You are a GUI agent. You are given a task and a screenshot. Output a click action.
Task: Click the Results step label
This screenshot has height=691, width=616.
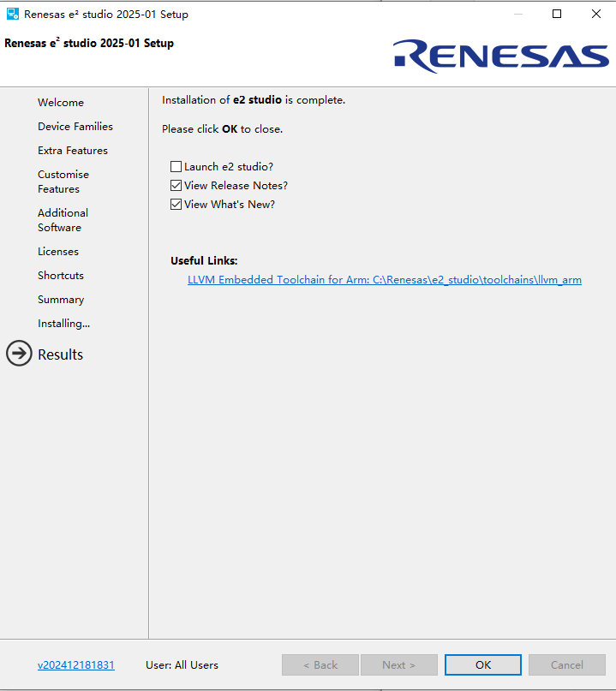pos(60,354)
